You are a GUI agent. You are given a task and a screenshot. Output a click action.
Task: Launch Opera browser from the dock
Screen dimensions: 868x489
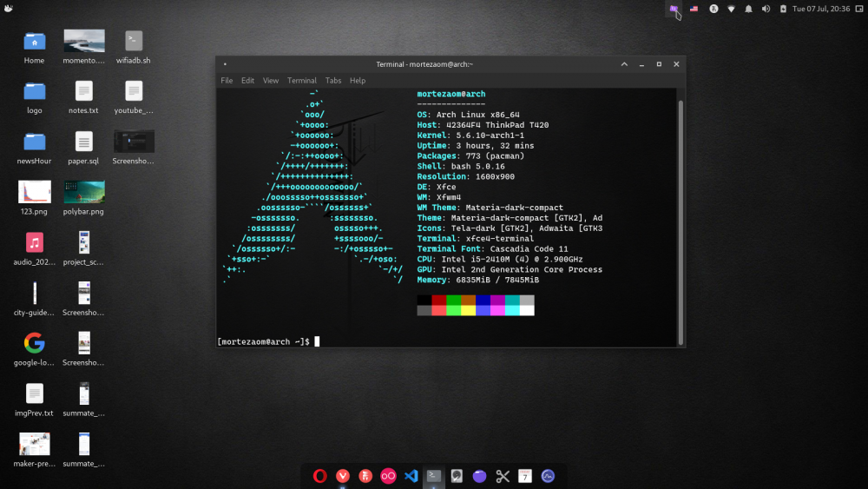point(320,476)
